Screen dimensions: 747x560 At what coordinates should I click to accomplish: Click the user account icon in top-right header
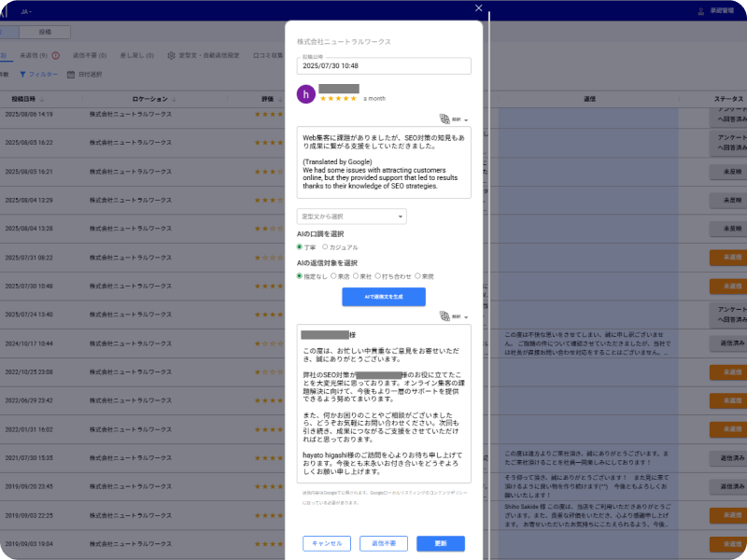[x=700, y=11]
